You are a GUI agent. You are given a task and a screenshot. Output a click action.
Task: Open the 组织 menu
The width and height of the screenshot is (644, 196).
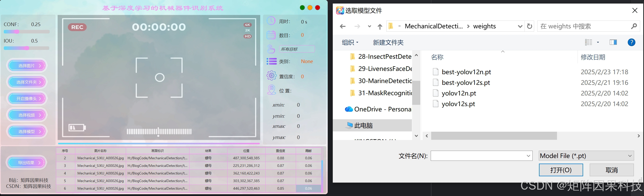click(350, 42)
